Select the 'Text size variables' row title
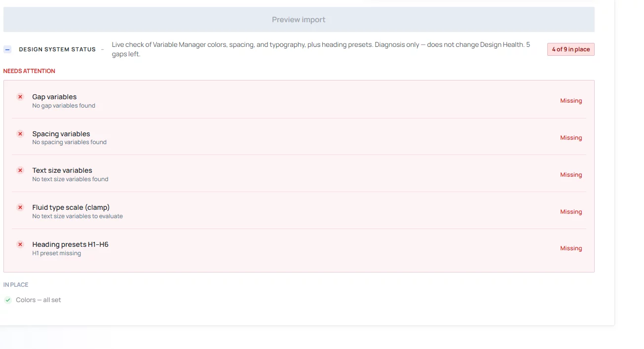Screen dimensions: 644x349 (x=62, y=170)
